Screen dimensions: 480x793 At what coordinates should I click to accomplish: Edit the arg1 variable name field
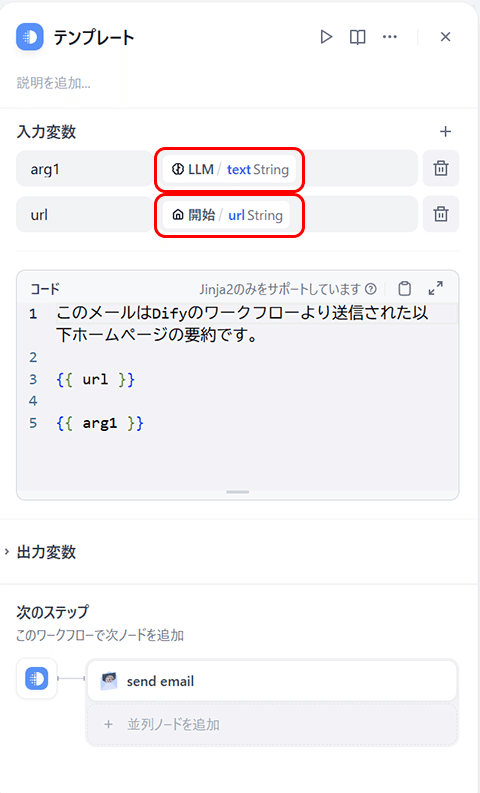pos(84,169)
